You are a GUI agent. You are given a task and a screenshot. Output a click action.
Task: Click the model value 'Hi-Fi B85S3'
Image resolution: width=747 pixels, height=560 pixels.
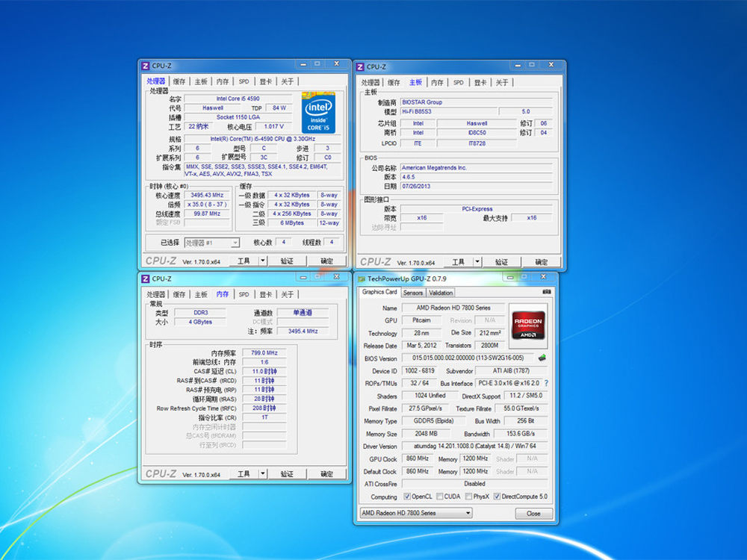pyautogui.click(x=449, y=111)
